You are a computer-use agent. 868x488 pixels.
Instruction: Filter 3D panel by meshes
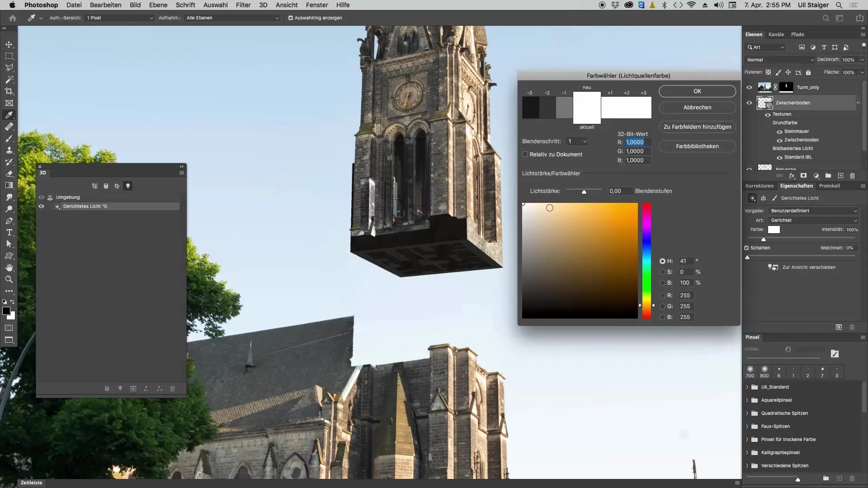[x=106, y=186]
